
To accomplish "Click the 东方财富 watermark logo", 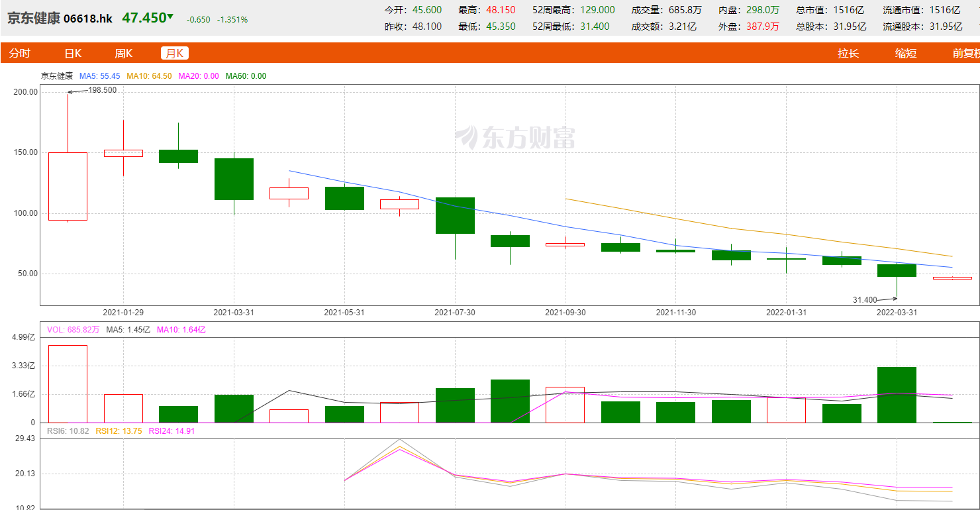I will 515,137.
